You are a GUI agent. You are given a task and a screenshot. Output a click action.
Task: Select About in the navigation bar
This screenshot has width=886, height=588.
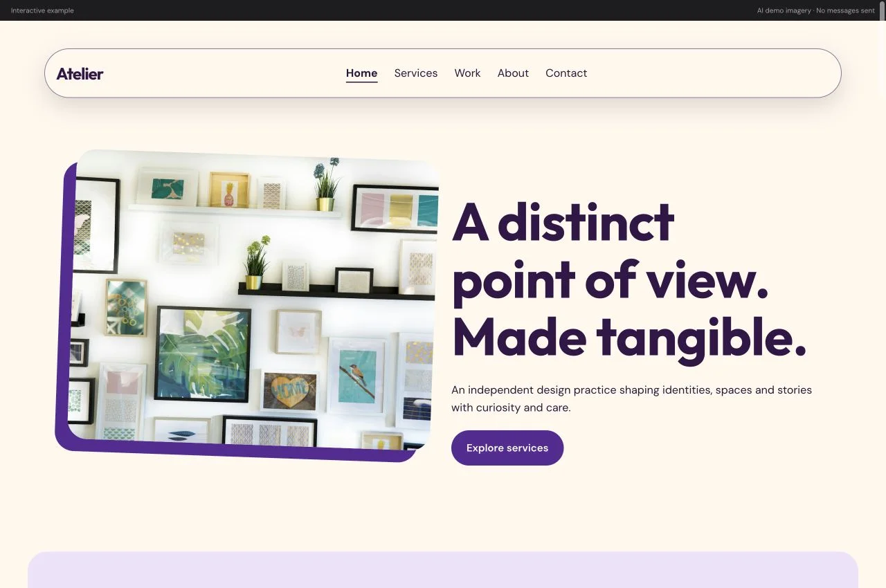[x=513, y=73]
